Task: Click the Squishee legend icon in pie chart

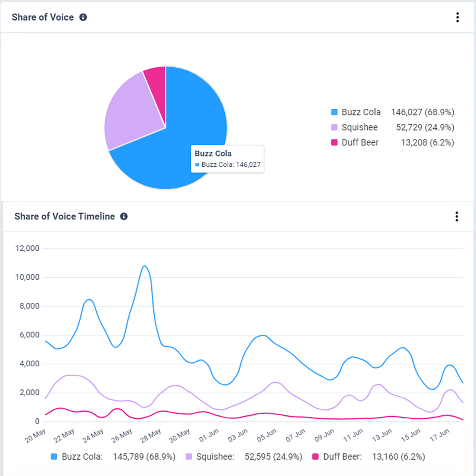Action: click(x=334, y=127)
